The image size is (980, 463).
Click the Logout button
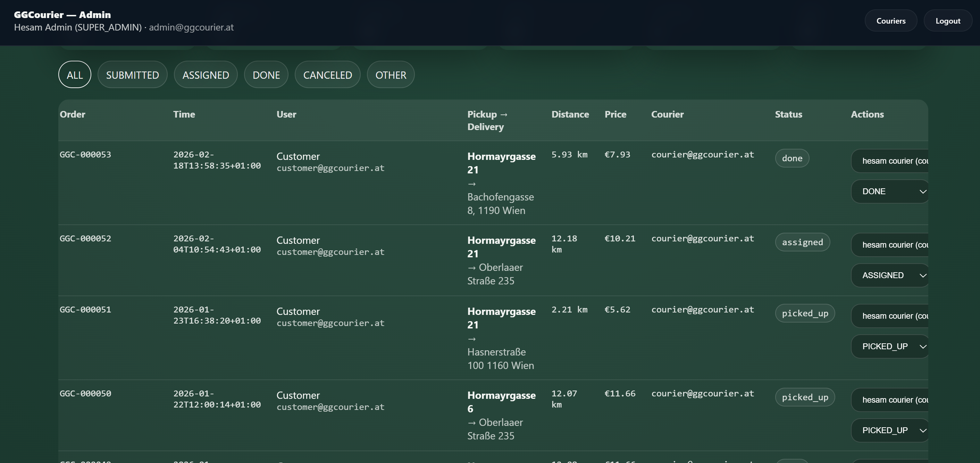coord(948,20)
